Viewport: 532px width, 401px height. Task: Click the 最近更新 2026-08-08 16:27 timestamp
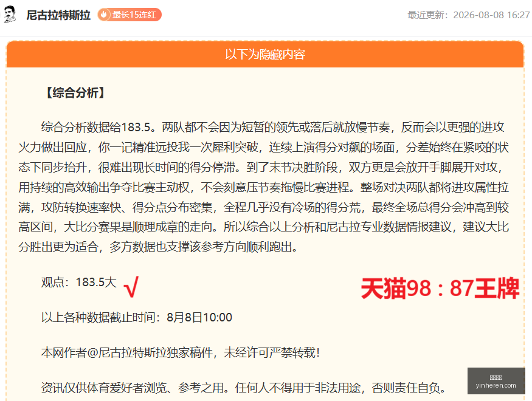(x=469, y=15)
